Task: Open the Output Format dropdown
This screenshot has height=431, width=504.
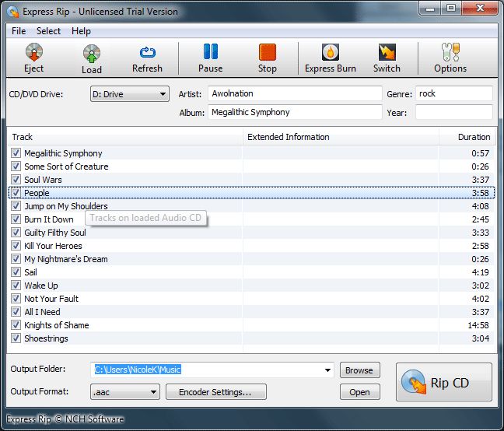Action: 152,392
